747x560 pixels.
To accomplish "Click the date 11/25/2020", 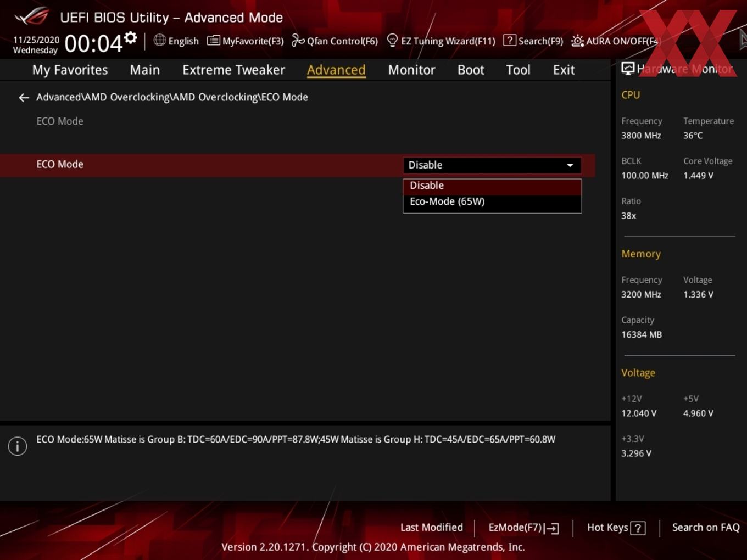I will point(36,40).
